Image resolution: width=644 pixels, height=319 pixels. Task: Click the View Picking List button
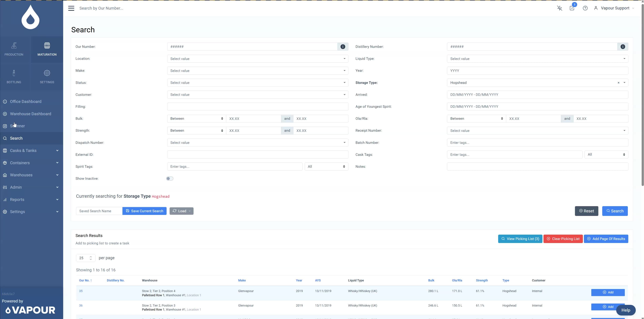point(520,239)
